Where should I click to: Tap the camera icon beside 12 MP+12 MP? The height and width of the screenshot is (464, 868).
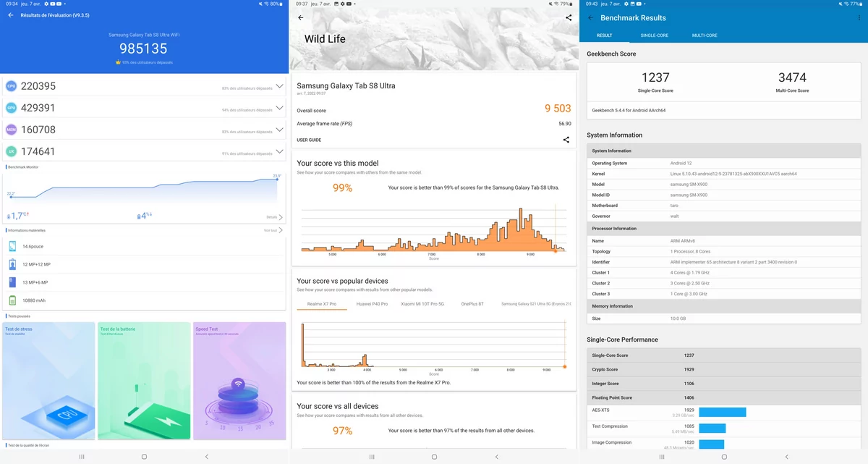coord(13,264)
